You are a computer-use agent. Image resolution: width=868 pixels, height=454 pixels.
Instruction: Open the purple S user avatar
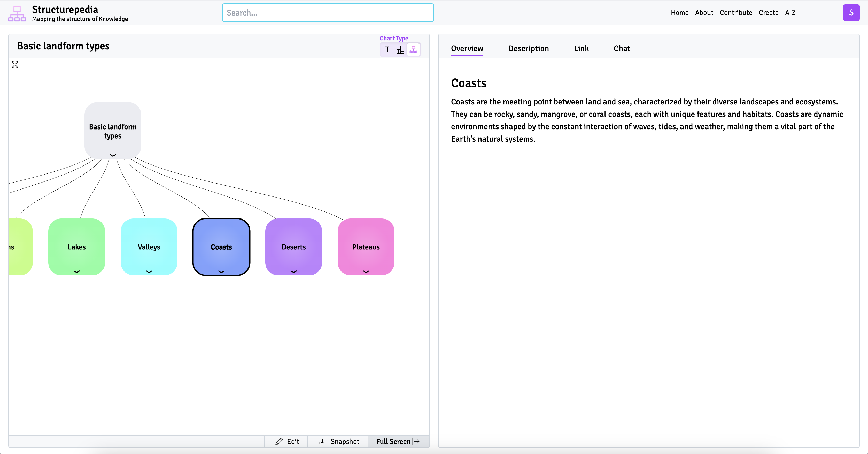[x=851, y=13]
